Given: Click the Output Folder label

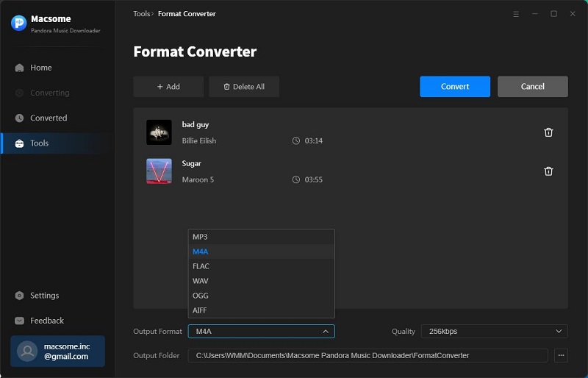Looking at the screenshot, I should coord(157,355).
